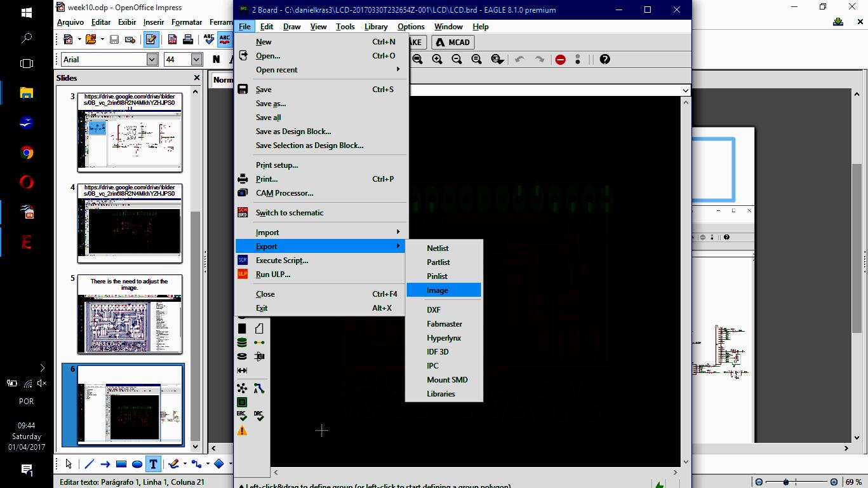
Task: Select slide 4 thumbnail in Slides panel
Action: (130, 224)
